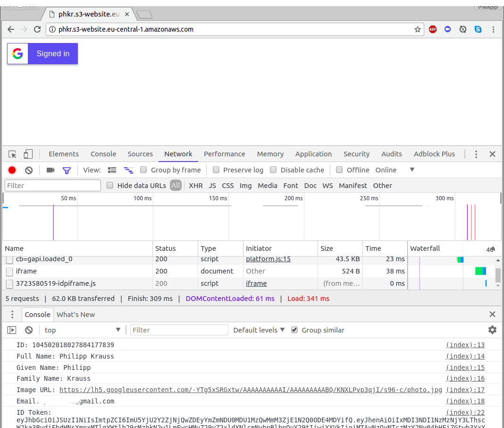Click the inspect element picker icon
This screenshot has height=428, width=504.
pyautogui.click(x=13, y=154)
